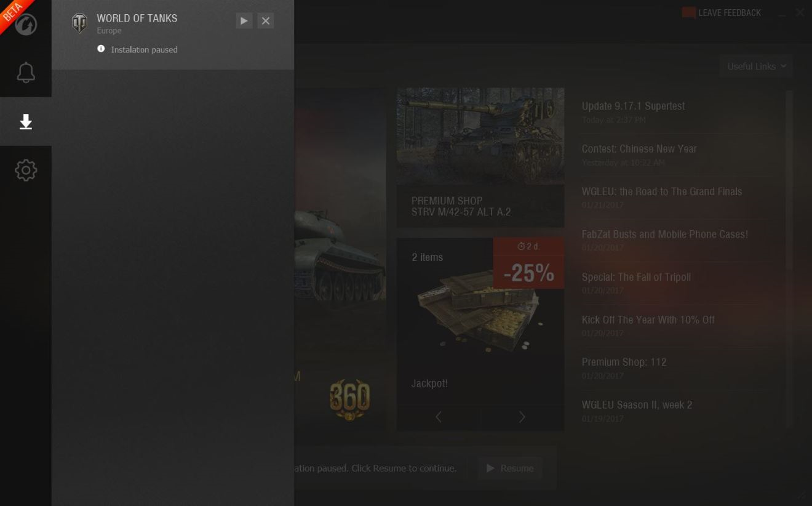This screenshot has height=506, width=812.
Task: Click the World of Tanks game icon
Action: [79, 23]
